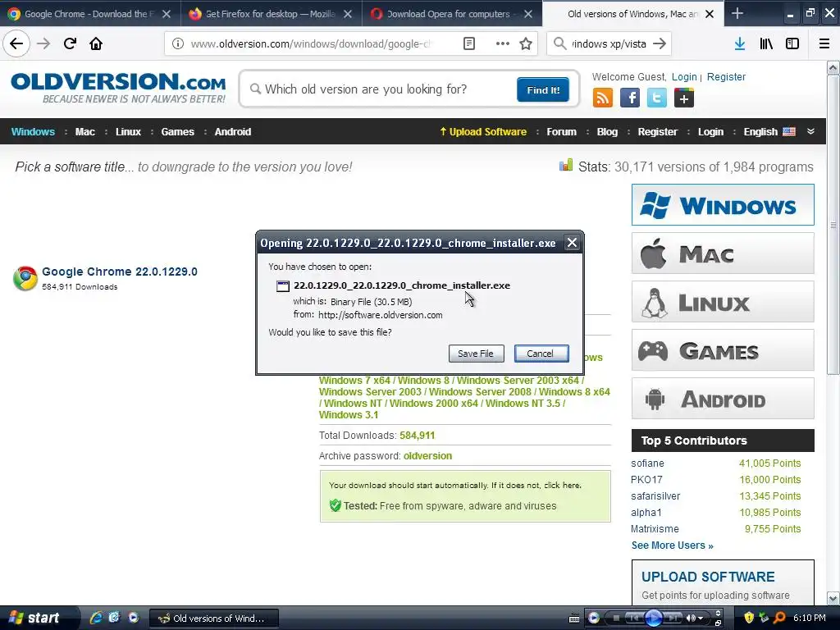Open the English language selector
Screen dimensions: 840x630
(x=769, y=132)
